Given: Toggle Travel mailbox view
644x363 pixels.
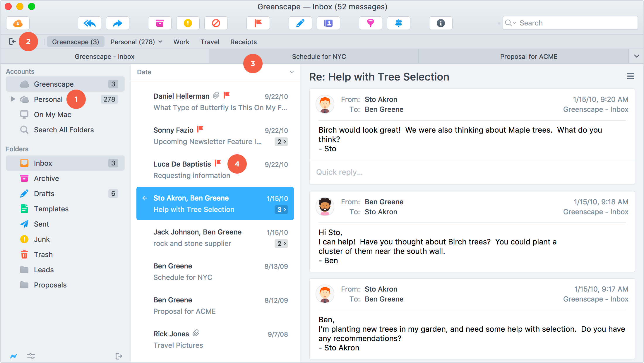Looking at the screenshot, I should coord(210,42).
